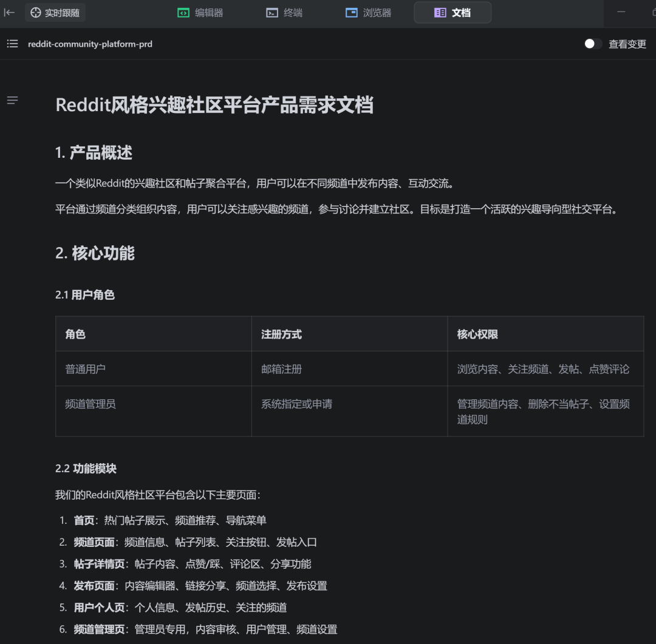The height and width of the screenshot is (644, 656).
Task: Select the 文档 tab
Action: (x=453, y=13)
